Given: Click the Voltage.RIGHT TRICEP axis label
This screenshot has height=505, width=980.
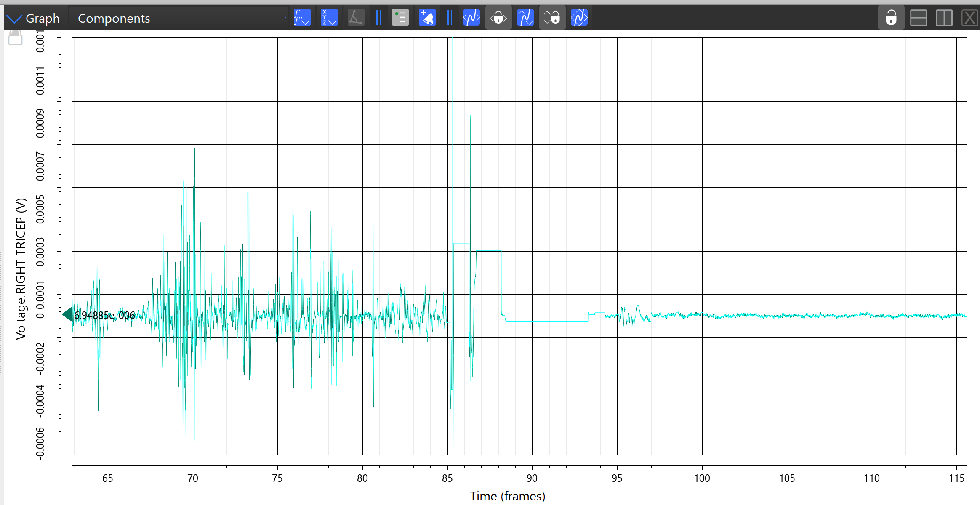Looking at the screenshot, I should tap(21, 268).
